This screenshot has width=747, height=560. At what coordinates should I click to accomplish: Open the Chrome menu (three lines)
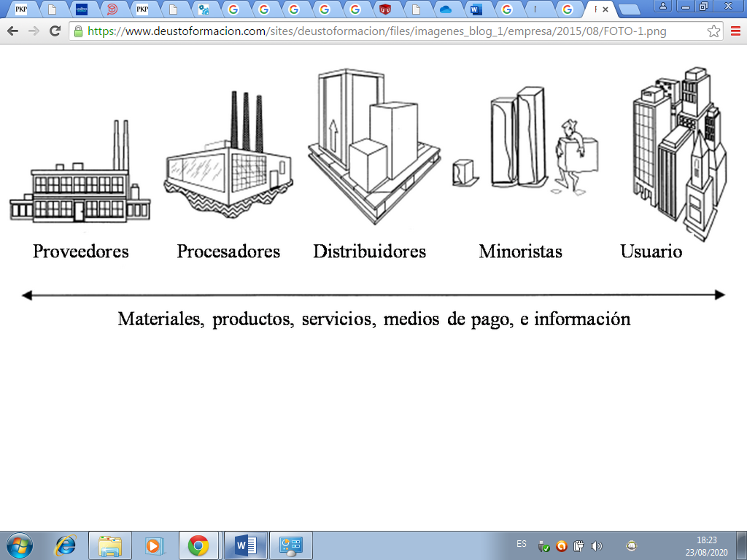pos(735,31)
